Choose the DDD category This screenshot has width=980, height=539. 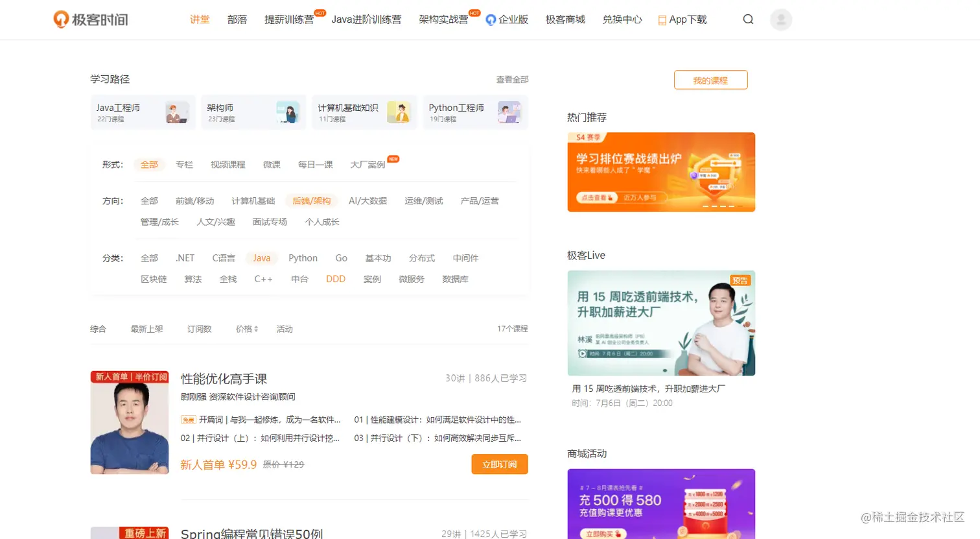336,279
